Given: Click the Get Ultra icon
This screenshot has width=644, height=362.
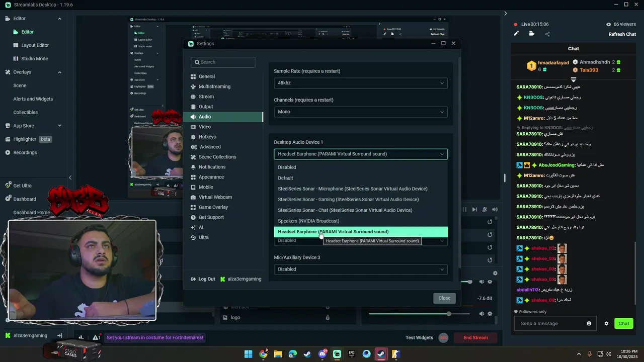Looking at the screenshot, I should click(x=8, y=186).
